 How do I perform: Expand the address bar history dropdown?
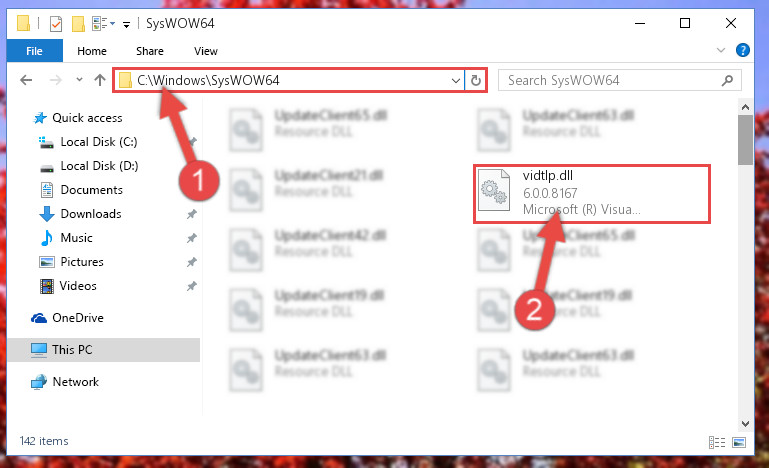(x=456, y=80)
